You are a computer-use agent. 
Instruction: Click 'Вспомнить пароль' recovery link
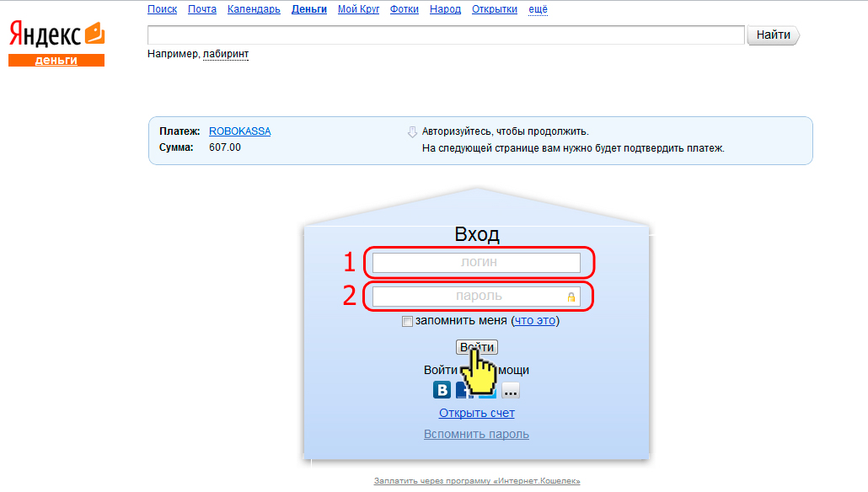pos(476,434)
